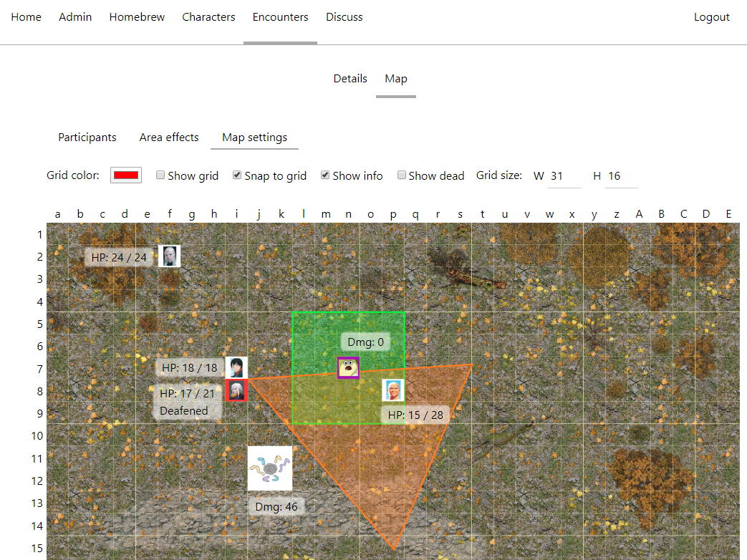Disable Snap to grid

pyautogui.click(x=237, y=175)
